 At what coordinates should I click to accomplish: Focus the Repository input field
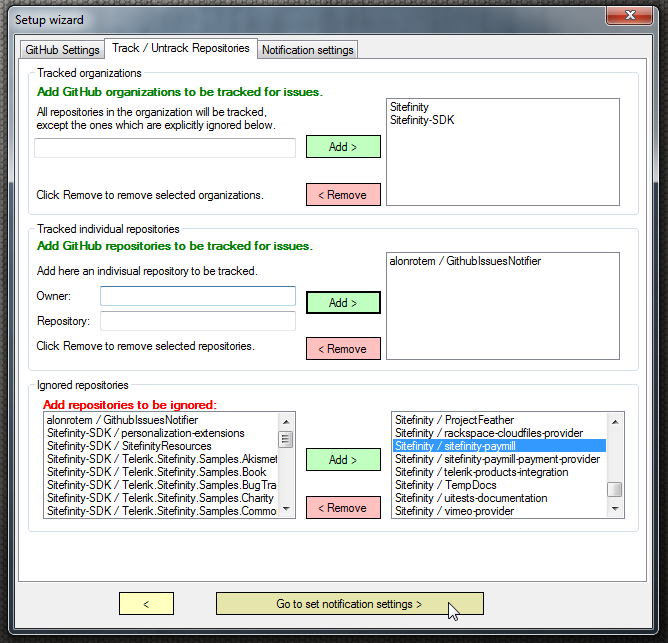(198, 321)
